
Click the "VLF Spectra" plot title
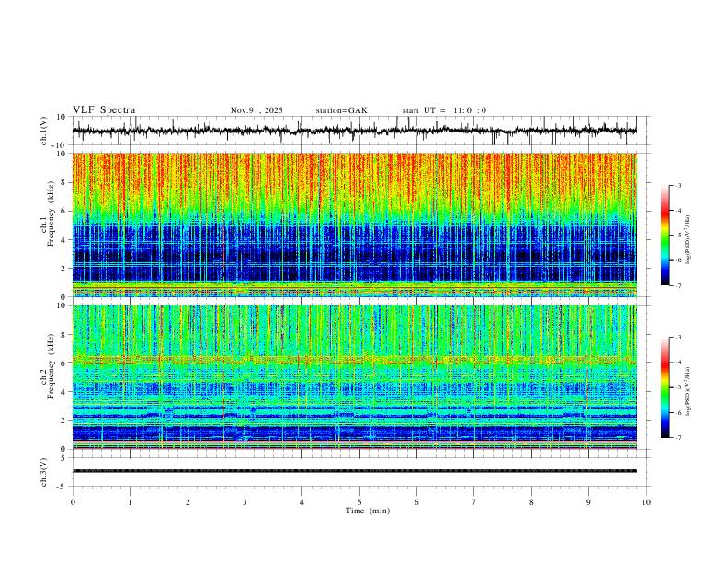[104, 110]
